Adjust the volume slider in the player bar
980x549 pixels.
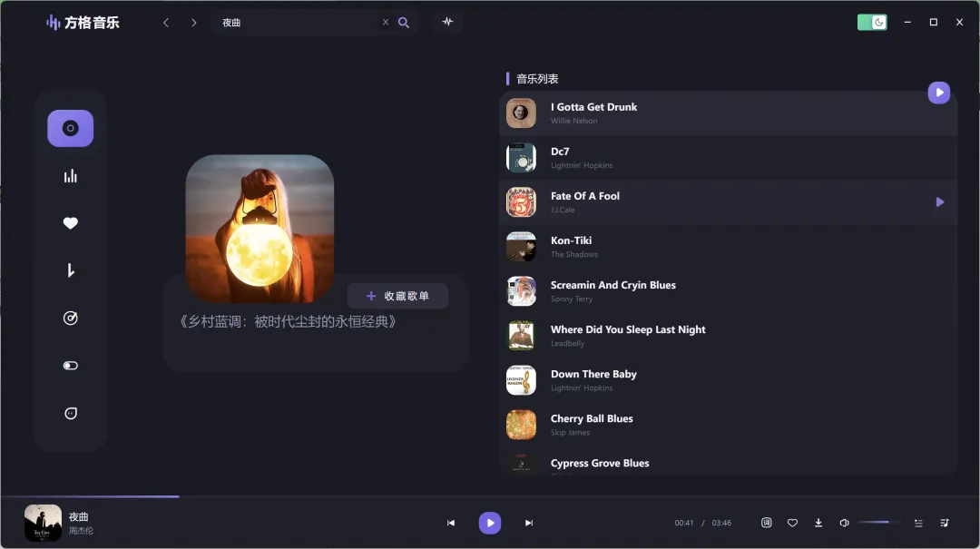pos(877,522)
